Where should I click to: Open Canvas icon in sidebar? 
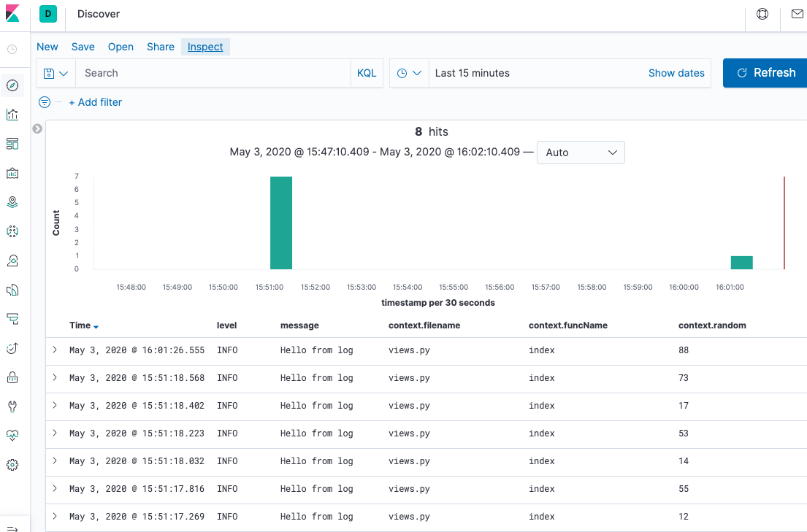(12, 173)
